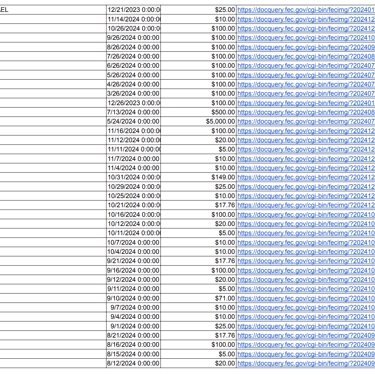
Task: Click the 11/4/2024 date cell
Action: pos(133,168)
